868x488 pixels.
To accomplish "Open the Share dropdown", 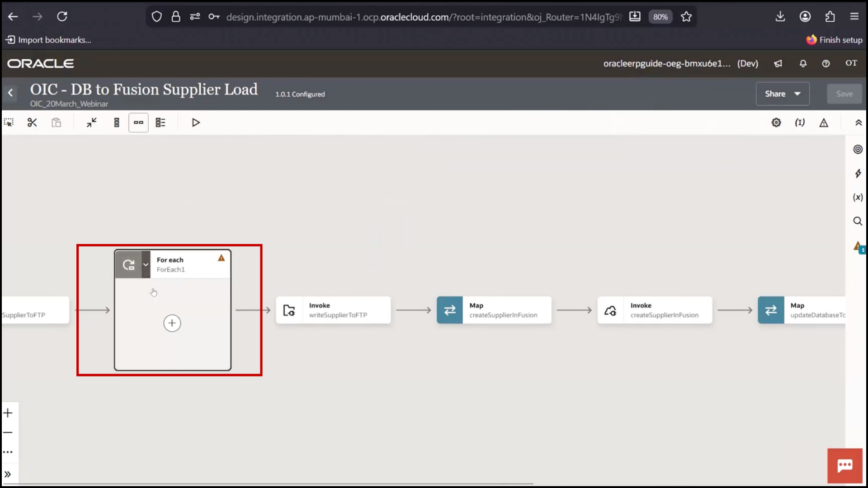I will pos(783,94).
